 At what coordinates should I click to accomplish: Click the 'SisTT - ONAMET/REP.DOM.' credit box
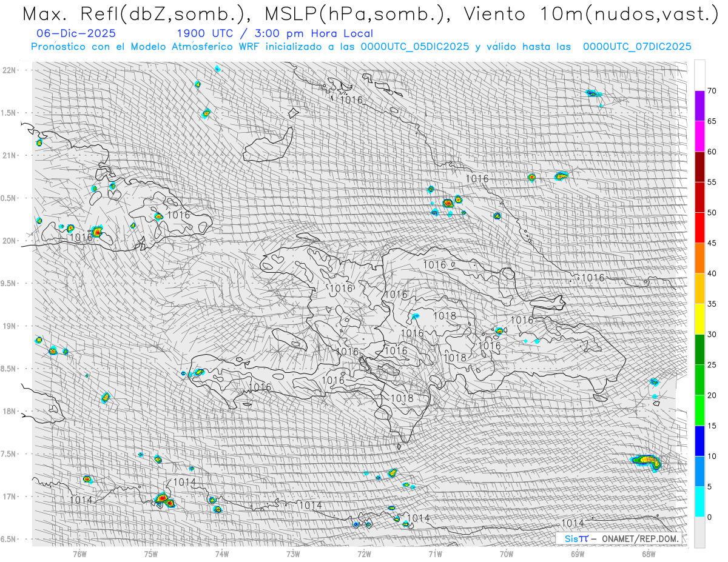click(618, 538)
